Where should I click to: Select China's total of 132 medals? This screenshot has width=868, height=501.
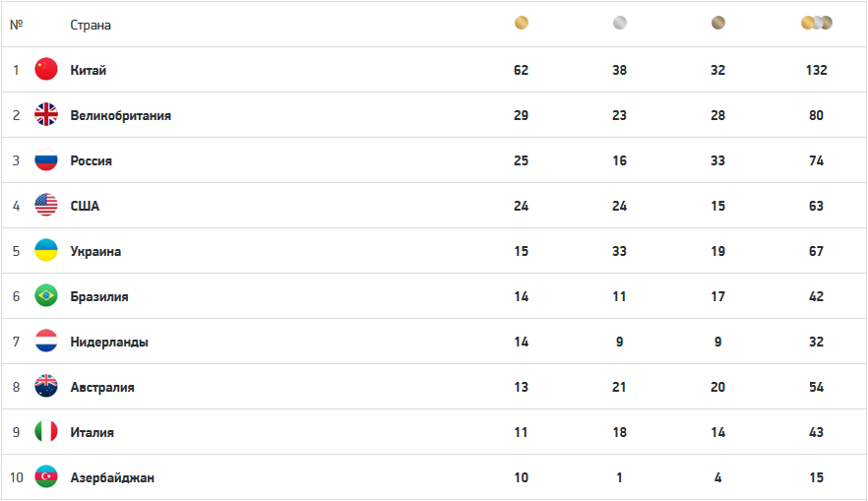click(x=816, y=70)
